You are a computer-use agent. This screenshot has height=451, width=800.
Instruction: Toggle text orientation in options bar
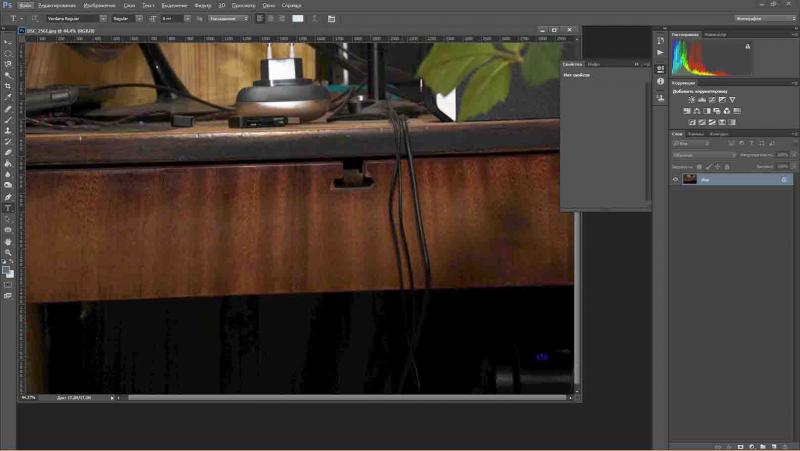(x=35, y=18)
